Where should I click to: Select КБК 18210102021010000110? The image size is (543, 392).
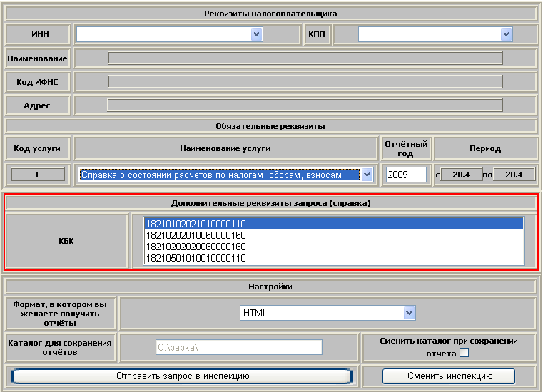coord(334,224)
